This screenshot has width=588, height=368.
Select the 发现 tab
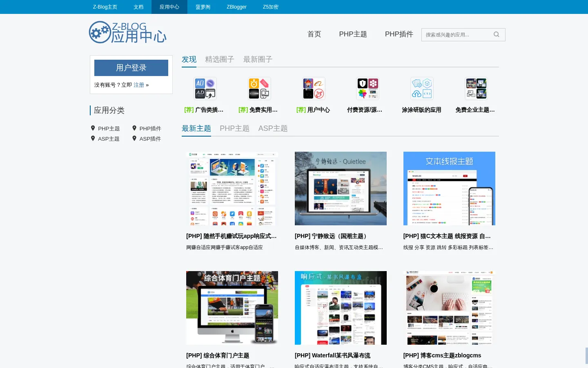(189, 59)
